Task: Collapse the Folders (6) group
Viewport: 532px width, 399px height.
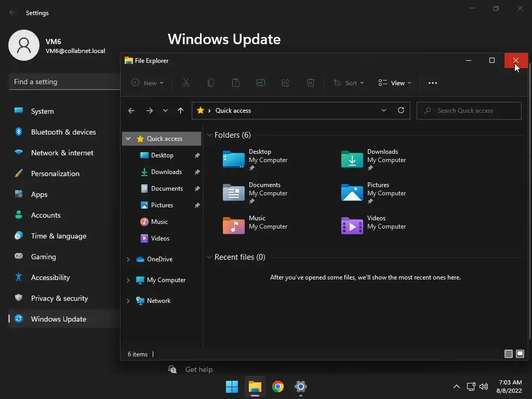Action: pos(209,135)
